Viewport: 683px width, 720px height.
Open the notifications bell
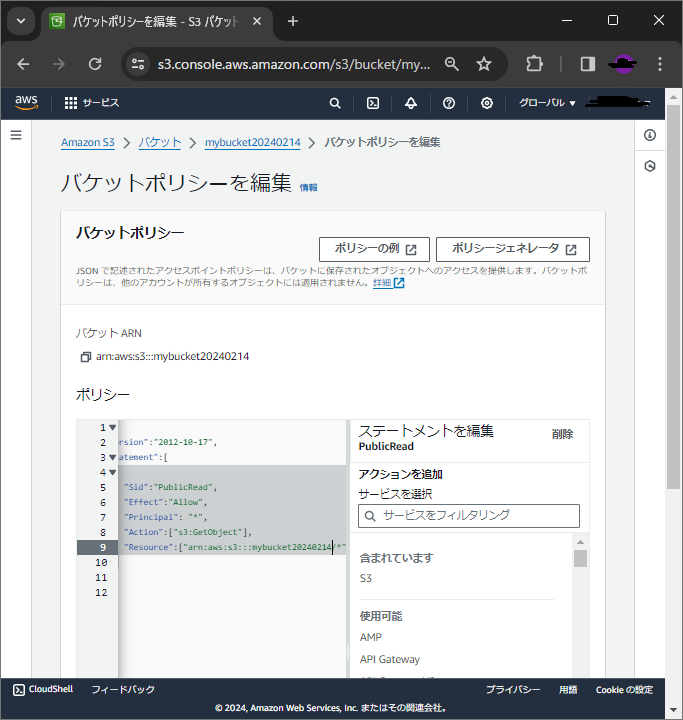coord(411,103)
